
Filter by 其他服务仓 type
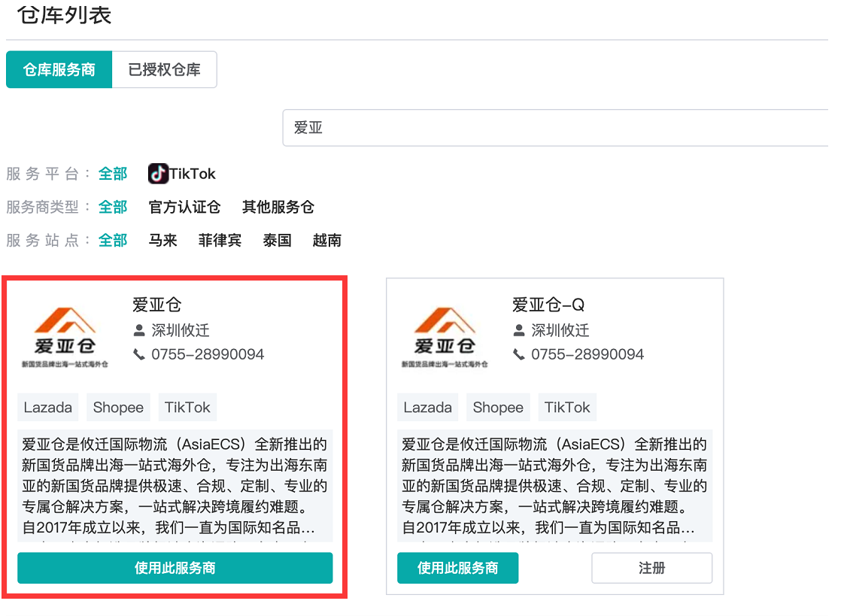point(278,207)
